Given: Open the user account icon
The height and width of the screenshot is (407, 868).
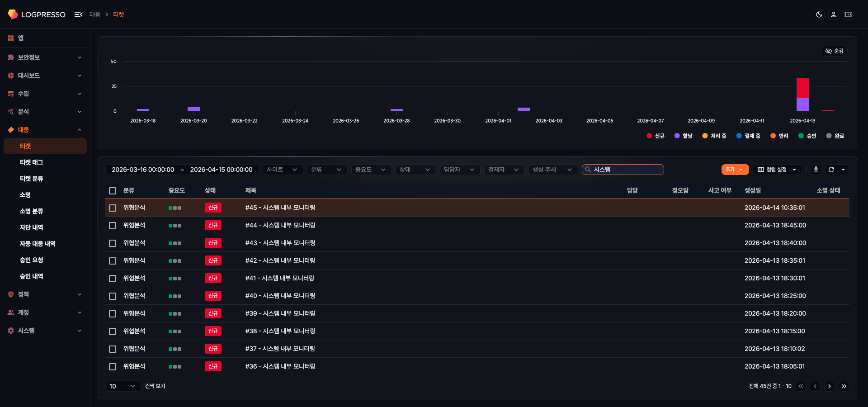Looking at the screenshot, I should 833,14.
